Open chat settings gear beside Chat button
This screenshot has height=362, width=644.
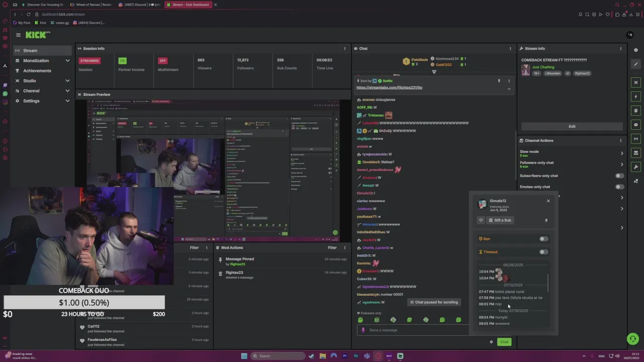(x=491, y=342)
